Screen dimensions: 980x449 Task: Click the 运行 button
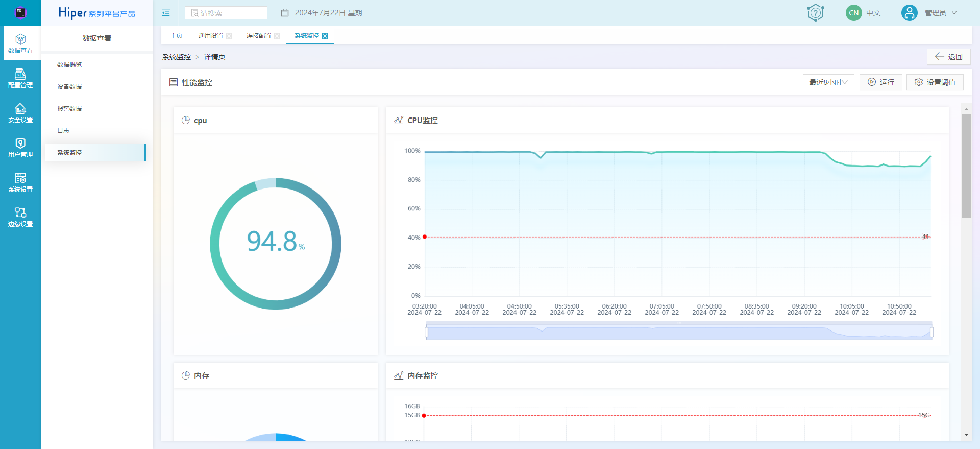(881, 82)
